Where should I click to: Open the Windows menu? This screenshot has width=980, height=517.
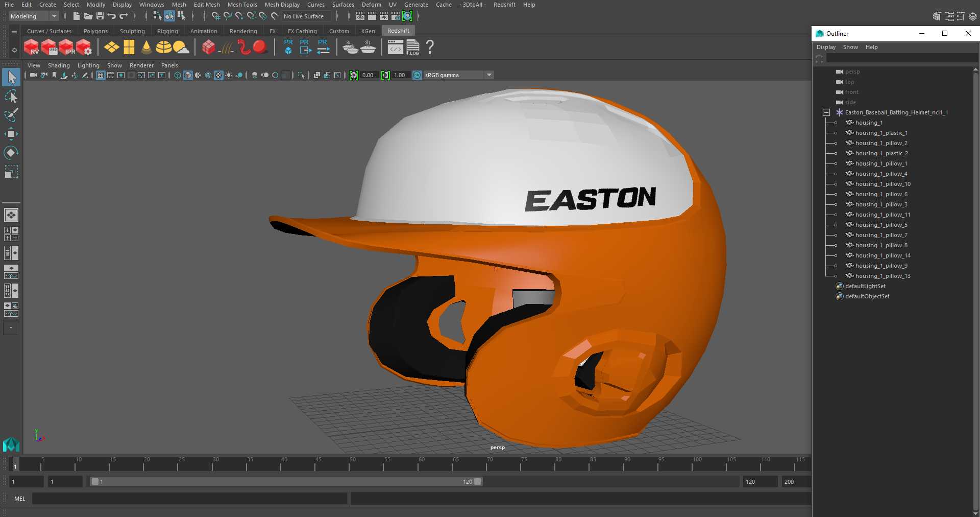[152, 5]
